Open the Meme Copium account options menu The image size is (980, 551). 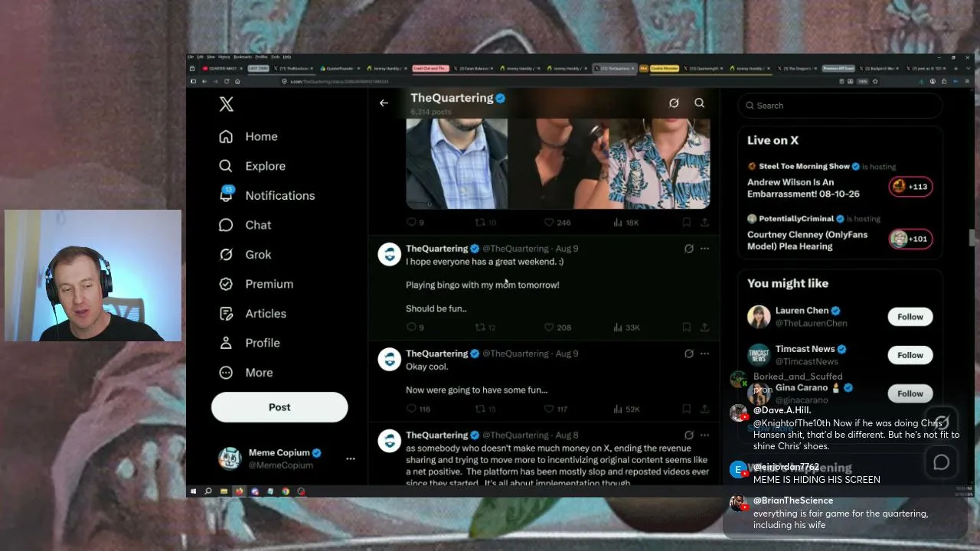(x=351, y=458)
